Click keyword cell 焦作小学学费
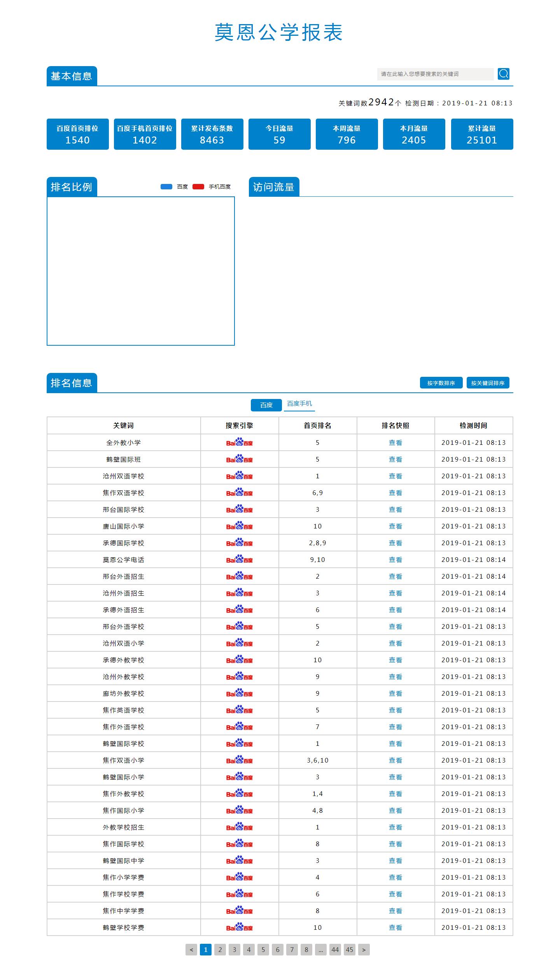 (124, 877)
